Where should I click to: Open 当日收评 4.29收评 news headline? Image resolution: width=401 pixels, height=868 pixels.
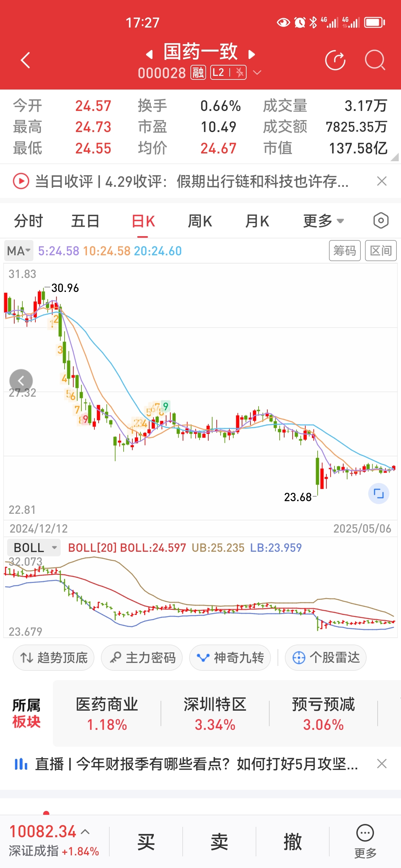[192, 181]
